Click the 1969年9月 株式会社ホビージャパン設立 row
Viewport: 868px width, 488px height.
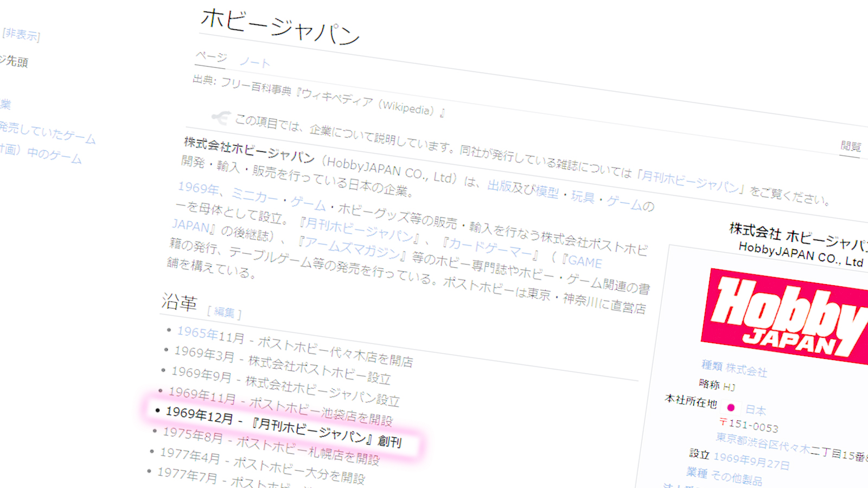click(x=286, y=387)
